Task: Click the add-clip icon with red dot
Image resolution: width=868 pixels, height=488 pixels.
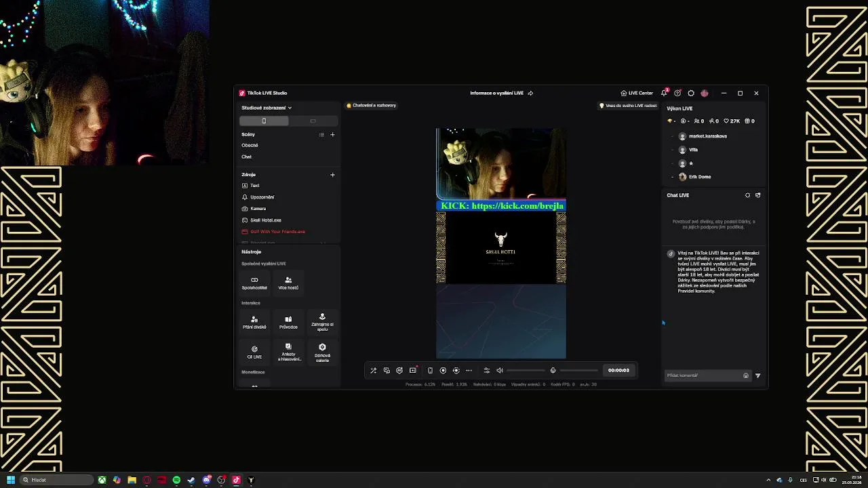Action: [x=413, y=370]
